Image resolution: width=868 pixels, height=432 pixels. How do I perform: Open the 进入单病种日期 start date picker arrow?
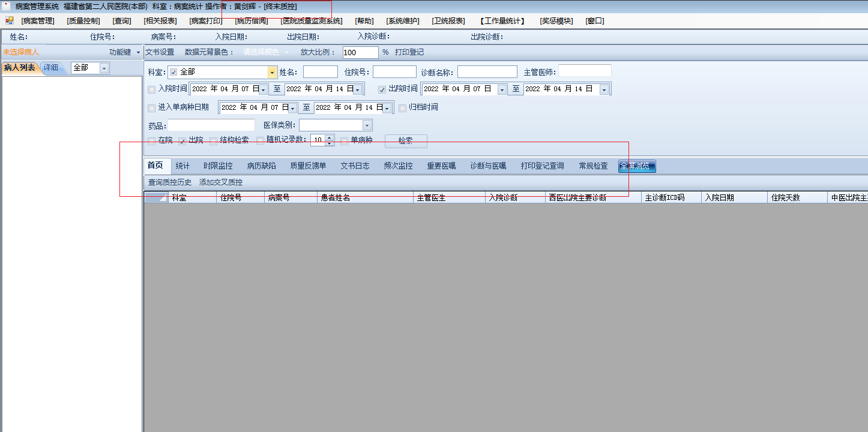[292, 108]
